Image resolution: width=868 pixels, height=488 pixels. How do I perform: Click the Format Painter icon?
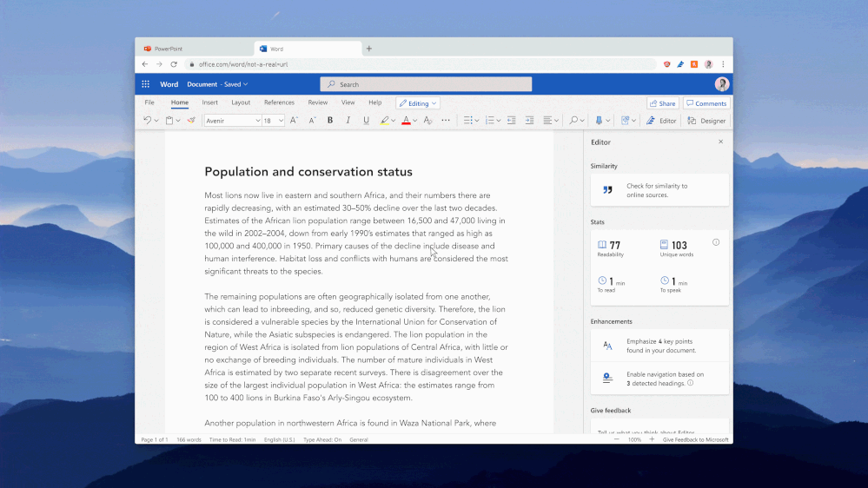click(x=191, y=121)
